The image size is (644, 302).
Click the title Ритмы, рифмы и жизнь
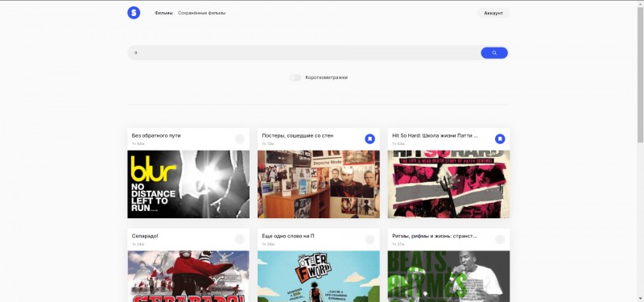[x=434, y=236]
